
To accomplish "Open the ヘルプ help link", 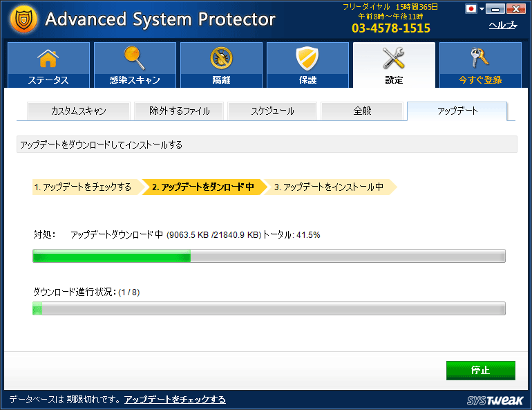I will tap(503, 25).
